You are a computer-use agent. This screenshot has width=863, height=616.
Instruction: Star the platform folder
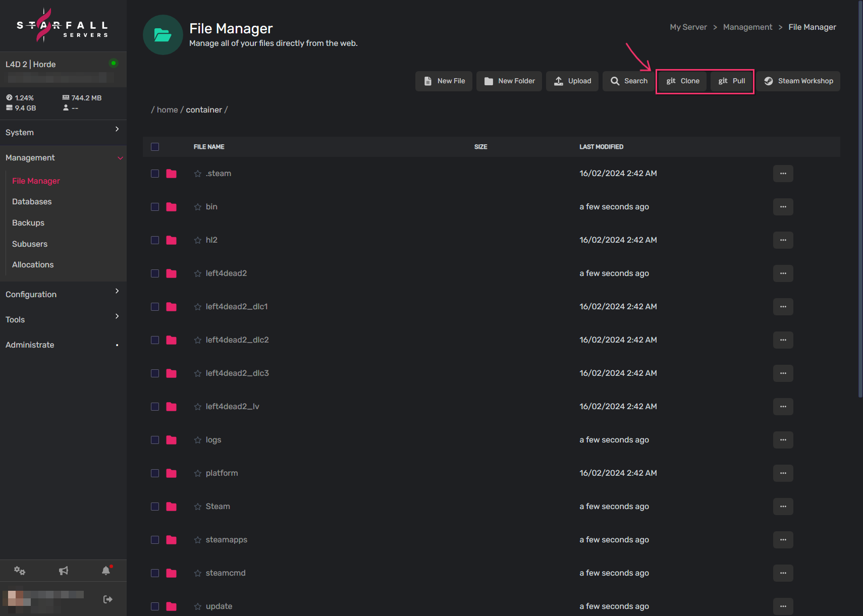point(198,473)
